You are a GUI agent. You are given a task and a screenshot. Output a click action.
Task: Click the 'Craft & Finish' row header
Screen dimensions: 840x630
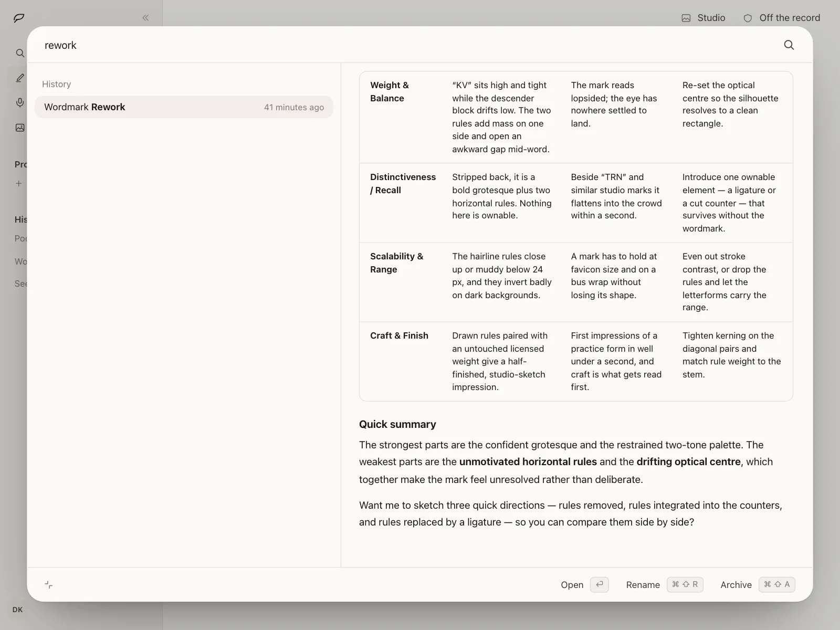pyautogui.click(x=399, y=335)
